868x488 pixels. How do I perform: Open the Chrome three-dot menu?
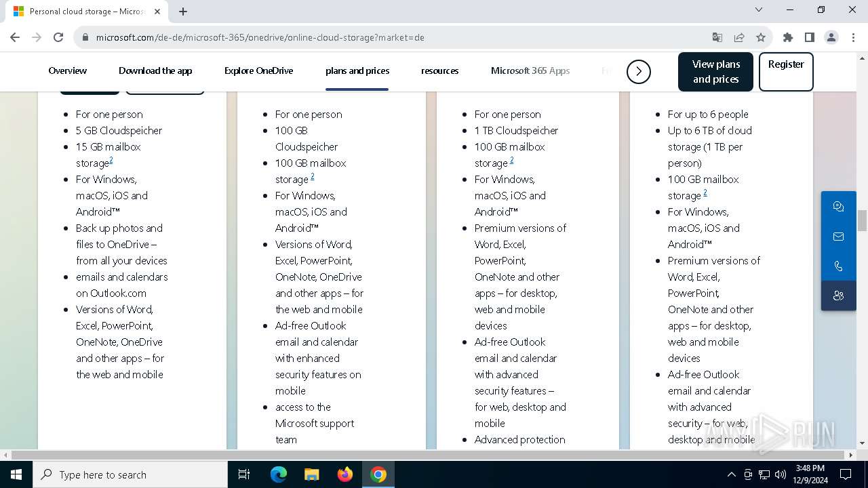853,37
